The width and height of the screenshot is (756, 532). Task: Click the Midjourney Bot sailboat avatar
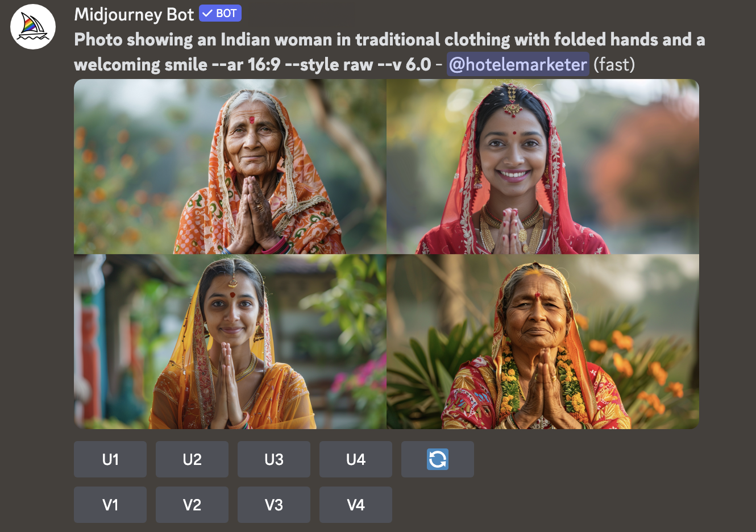tap(33, 27)
